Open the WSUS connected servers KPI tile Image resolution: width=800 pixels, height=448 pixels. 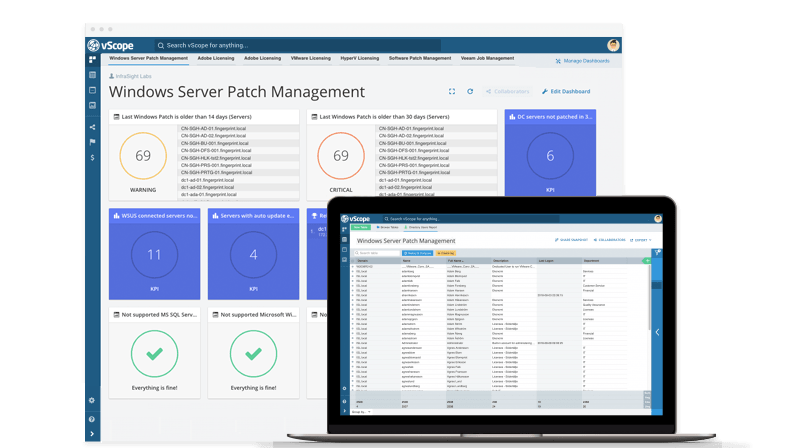click(x=154, y=254)
